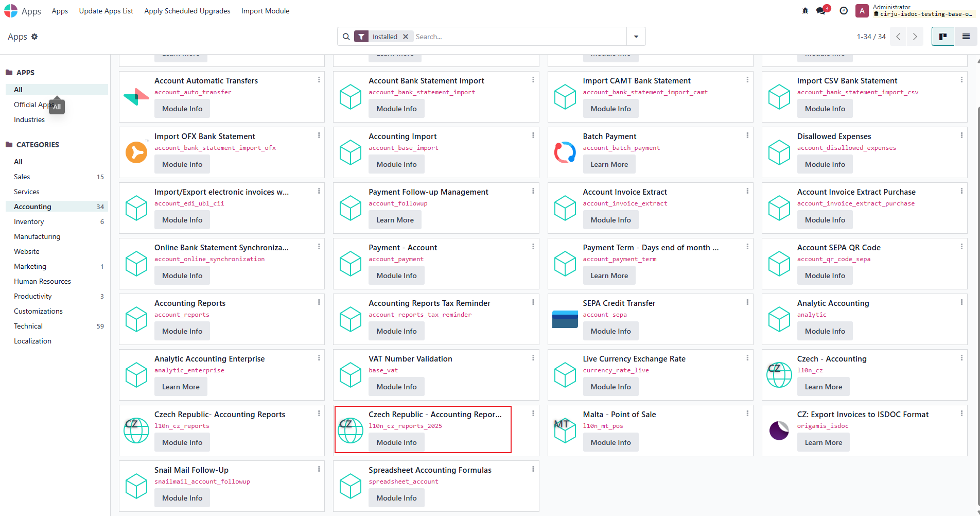Click Module Info for VAT Number Validation
The image size is (980, 516).
click(x=396, y=387)
